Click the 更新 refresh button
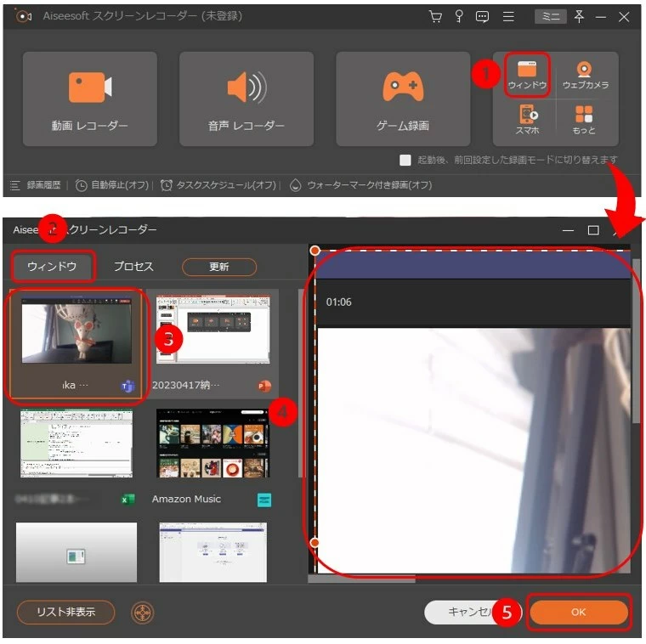 (219, 267)
